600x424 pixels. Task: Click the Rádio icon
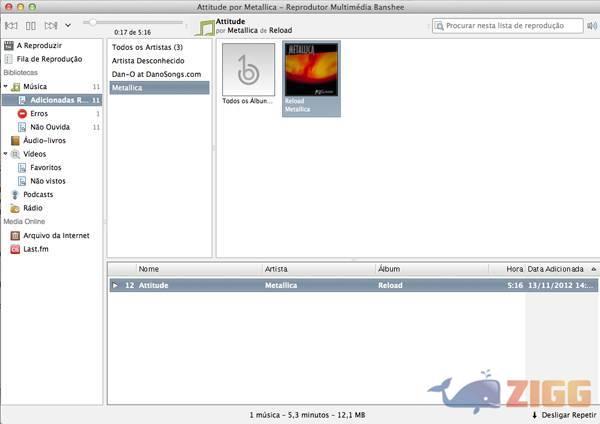coord(15,208)
